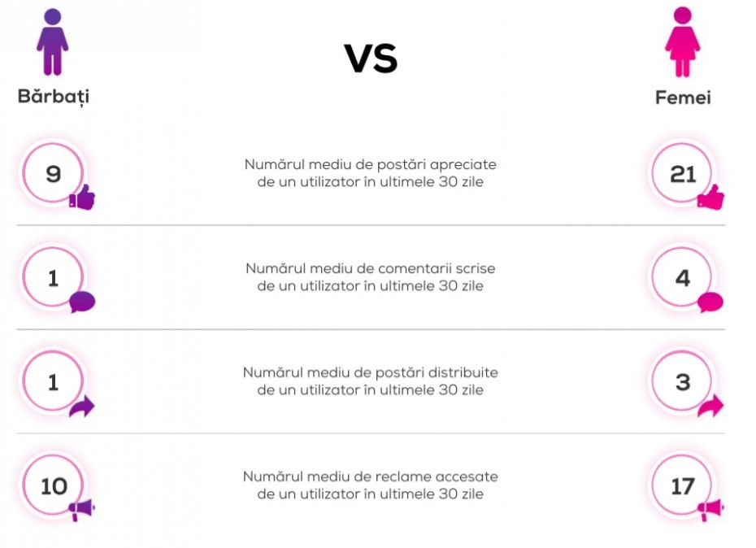Click the men's liked posts circle showing 9

pyautogui.click(x=53, y=173)
